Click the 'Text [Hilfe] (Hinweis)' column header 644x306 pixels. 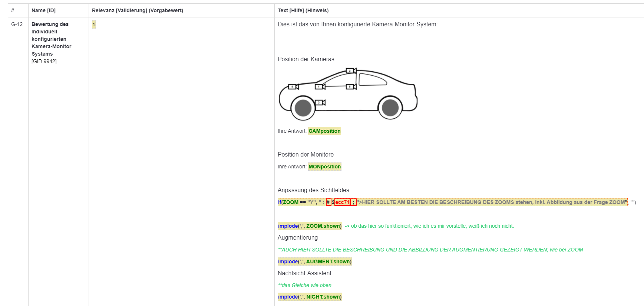(303, 10)
